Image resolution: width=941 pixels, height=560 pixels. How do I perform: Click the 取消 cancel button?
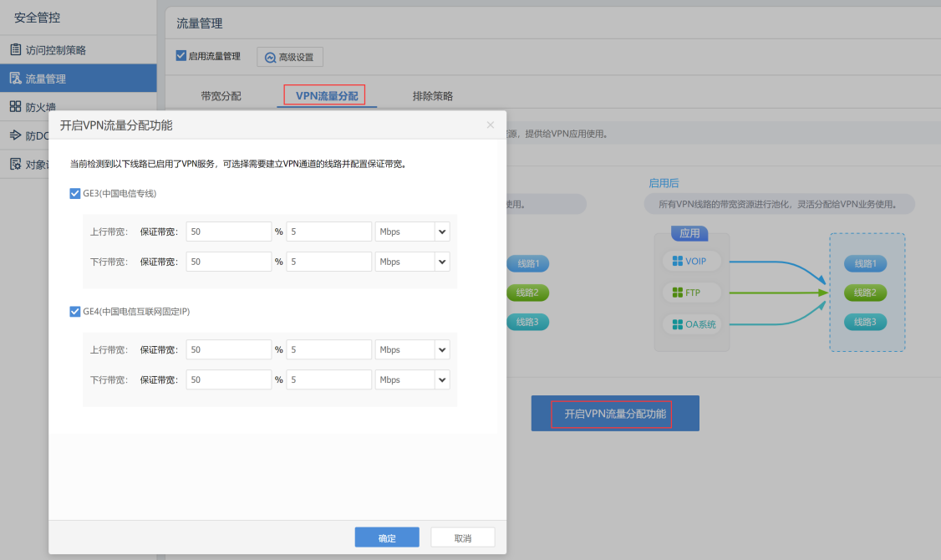click(462, 537)
